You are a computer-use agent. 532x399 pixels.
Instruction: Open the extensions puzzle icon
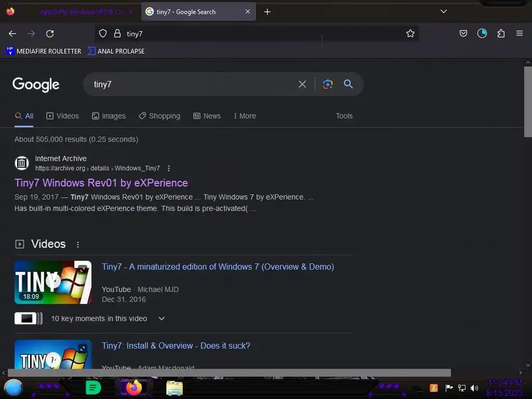click(501, 33)
